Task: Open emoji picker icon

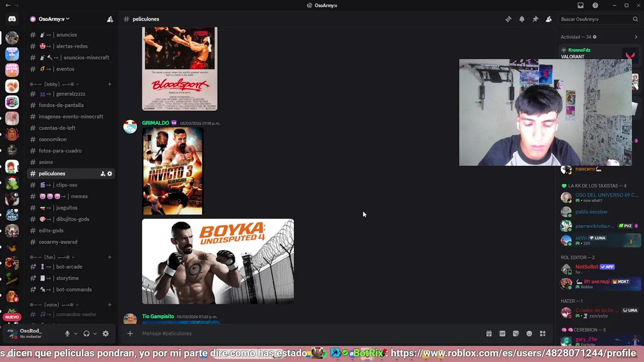Action: [529, 333]
